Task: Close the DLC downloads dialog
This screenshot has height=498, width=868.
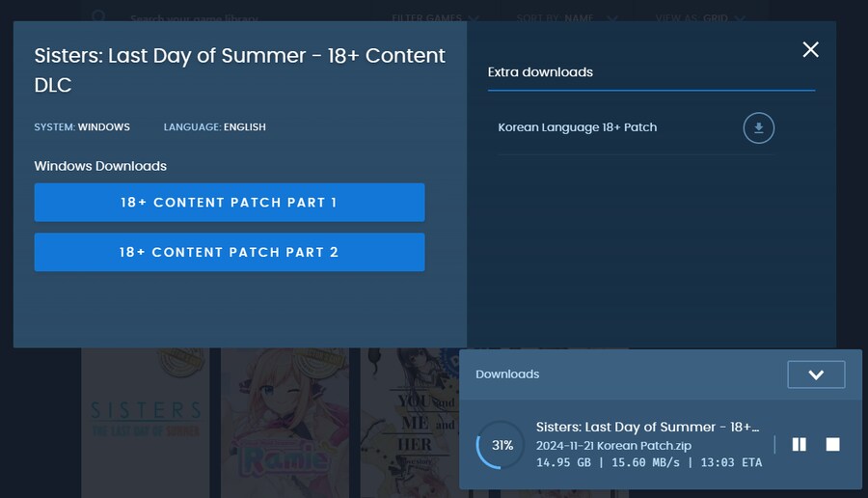Action: click(810, 49)
